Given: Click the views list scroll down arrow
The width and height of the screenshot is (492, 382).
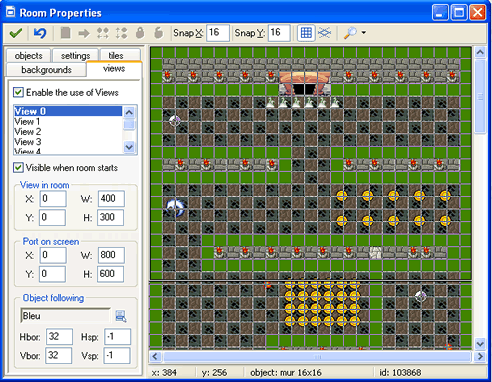Looking at the screenshot, I should click(129, 147).
